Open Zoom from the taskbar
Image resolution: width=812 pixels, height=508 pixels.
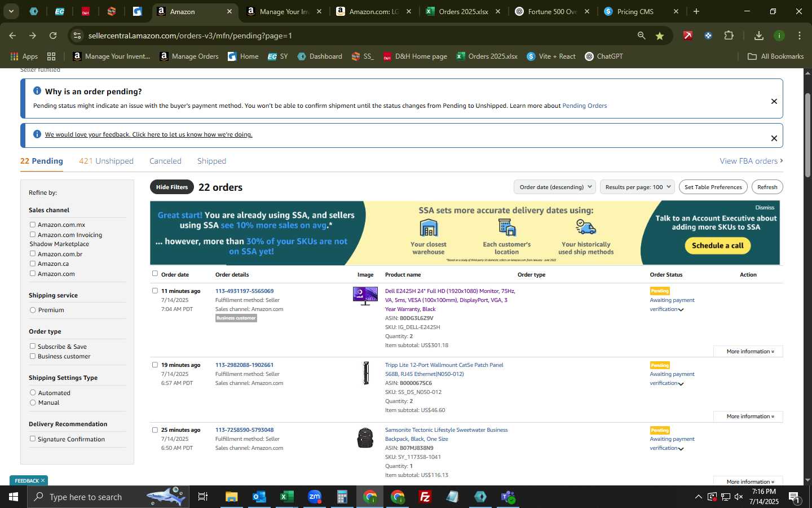tap(315, 497)
